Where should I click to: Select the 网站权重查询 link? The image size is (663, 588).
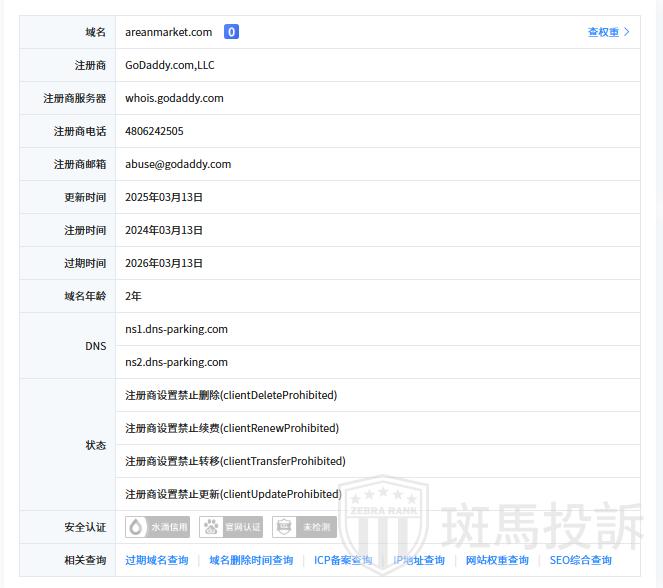click(497, 560)
